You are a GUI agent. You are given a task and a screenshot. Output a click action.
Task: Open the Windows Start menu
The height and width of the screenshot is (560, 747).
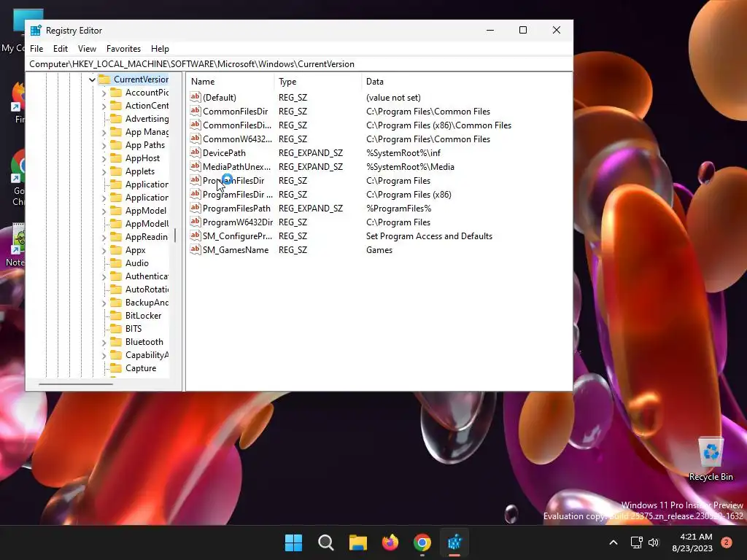293,542
